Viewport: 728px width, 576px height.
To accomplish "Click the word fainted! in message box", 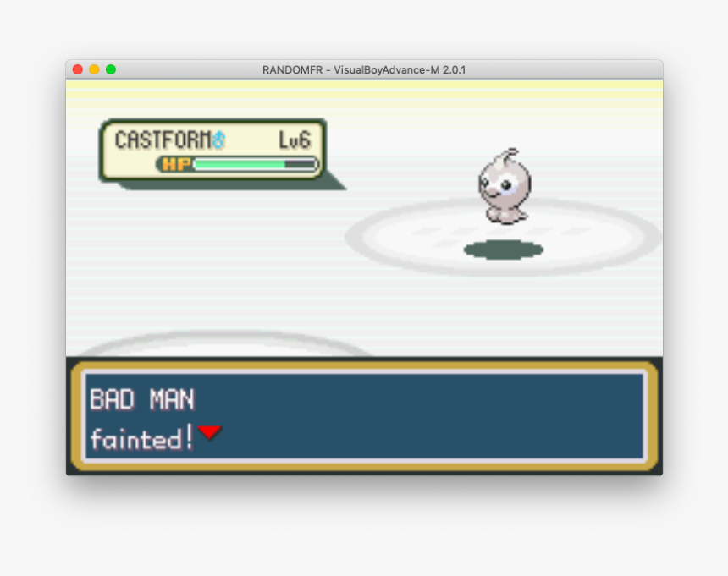I will tap(141, 439).
